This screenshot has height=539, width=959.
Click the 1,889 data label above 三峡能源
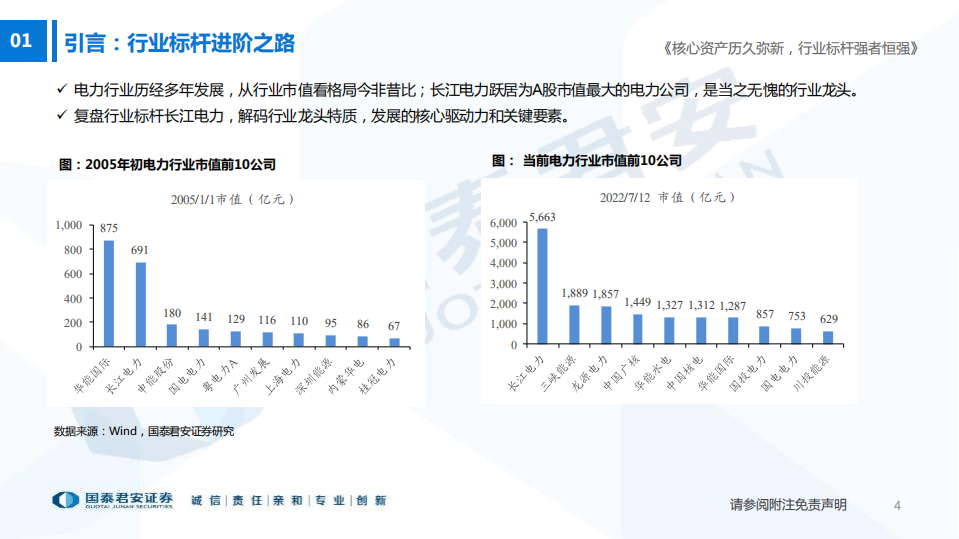pyautogui.click(x=574, y=294)
